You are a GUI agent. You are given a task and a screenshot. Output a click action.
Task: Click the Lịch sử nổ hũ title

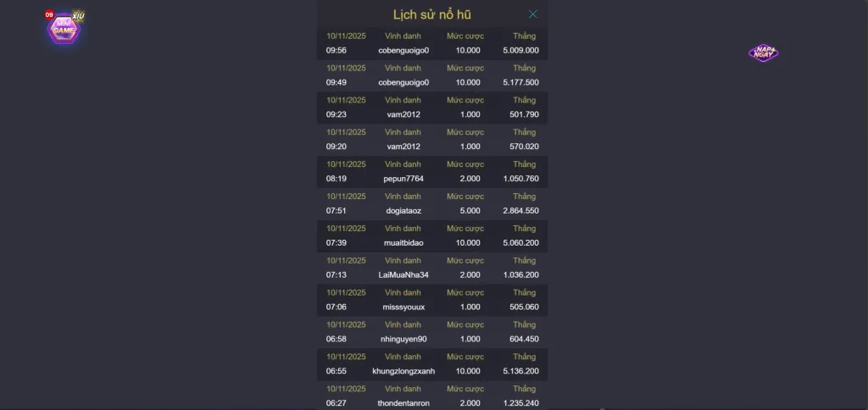coord(432,14)
